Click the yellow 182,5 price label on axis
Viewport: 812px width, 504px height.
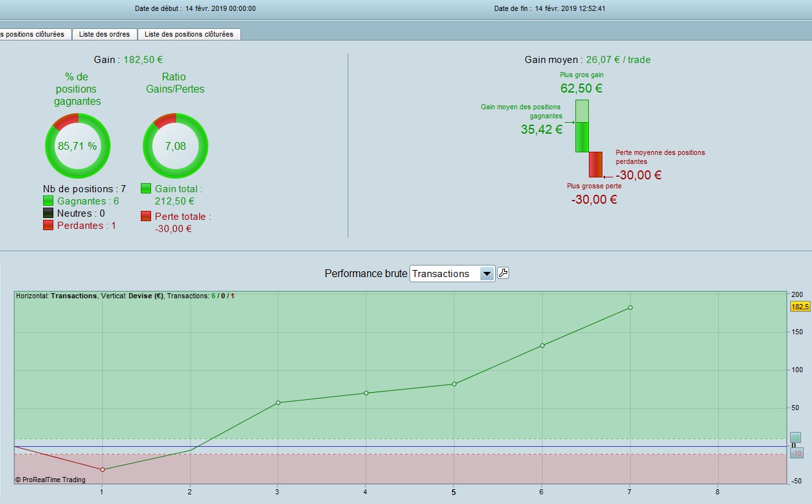click(800, 307)
